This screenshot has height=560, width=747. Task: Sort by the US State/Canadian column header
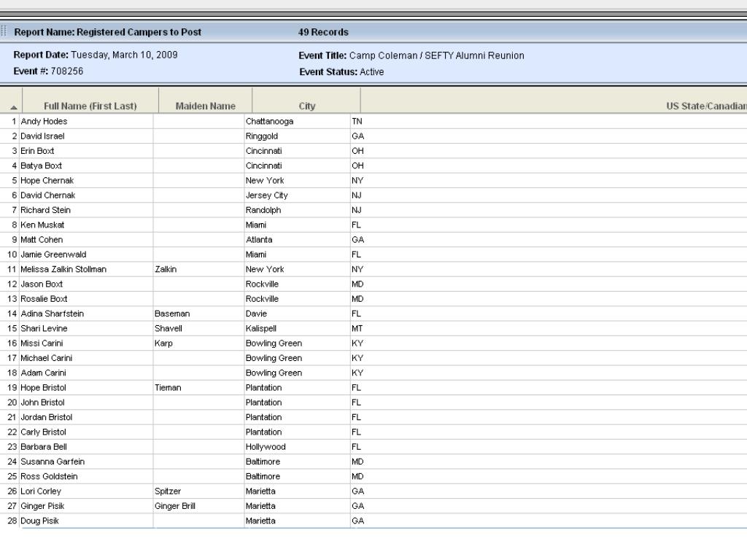pyautogui.click(x=706, y=106)
